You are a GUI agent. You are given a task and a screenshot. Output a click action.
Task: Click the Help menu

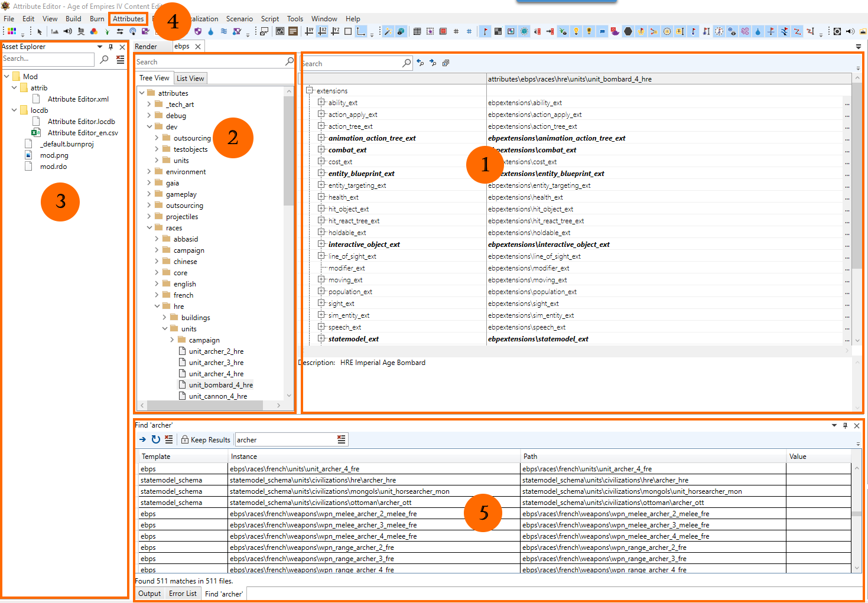tap(353, 19)
